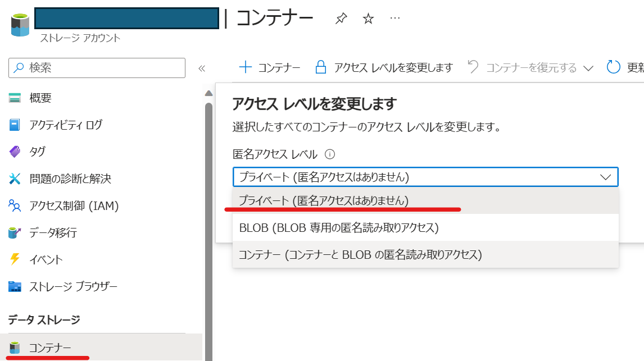Click the lock icon for access level
Image resolution: width=644 pixels, height=361 pixels.
pyautogui.click(x=321, y=67)
